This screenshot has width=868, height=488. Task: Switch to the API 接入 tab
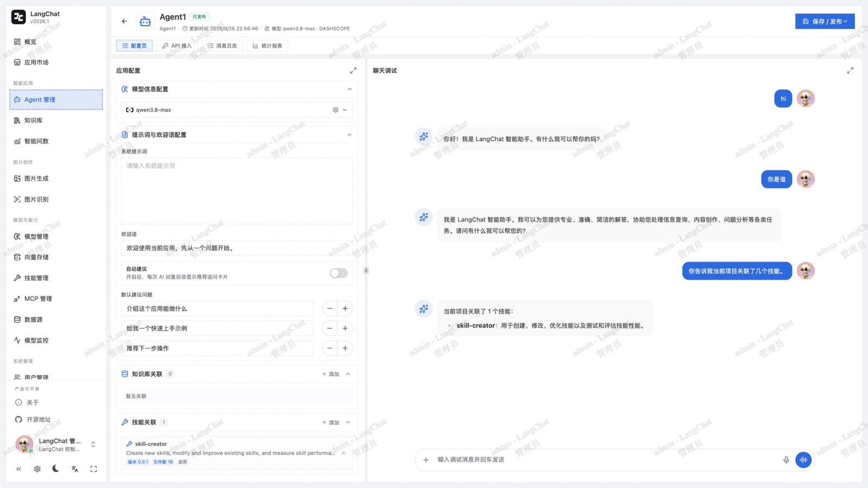click(177, 46)
